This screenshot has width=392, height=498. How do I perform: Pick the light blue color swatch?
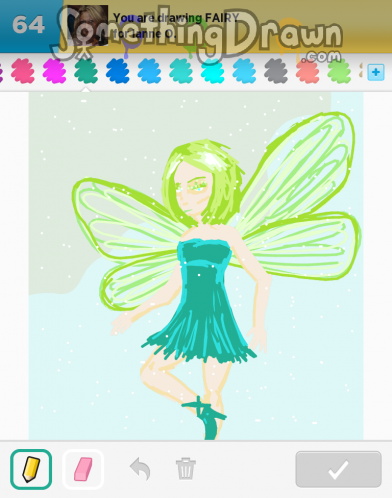[244, 71]
